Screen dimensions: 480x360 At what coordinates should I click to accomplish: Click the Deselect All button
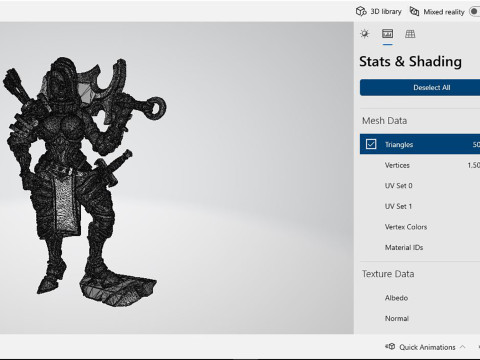pyautogui.click(x=420, y=88)
